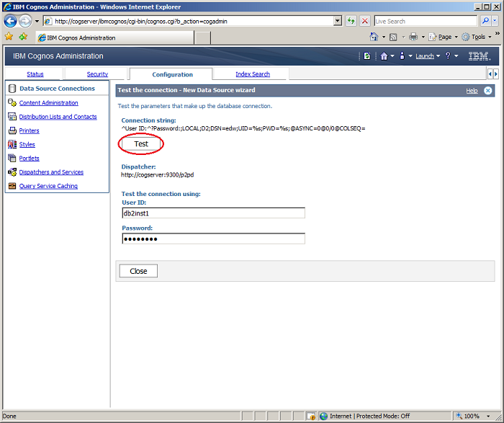Click the red Stop loading icon

coord(365,21)
